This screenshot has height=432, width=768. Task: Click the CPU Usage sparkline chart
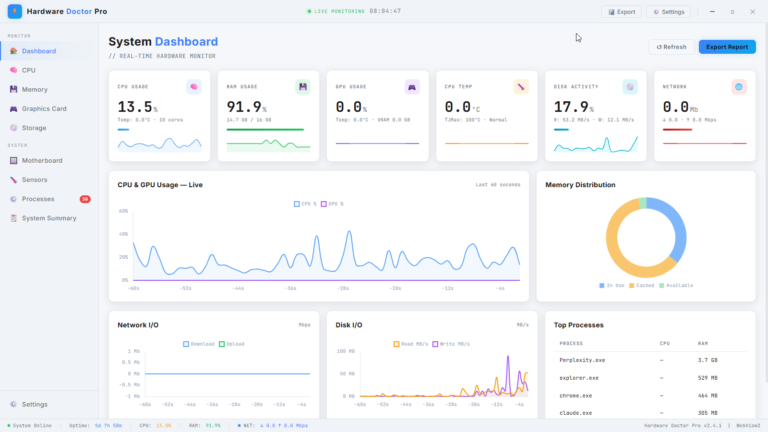click(159, 144)
